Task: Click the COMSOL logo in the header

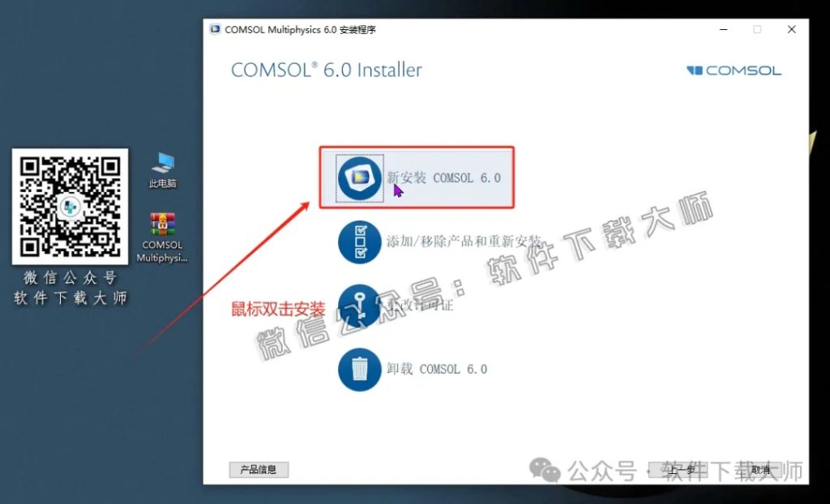Action: pyautogui.click(x=733, y=70)
